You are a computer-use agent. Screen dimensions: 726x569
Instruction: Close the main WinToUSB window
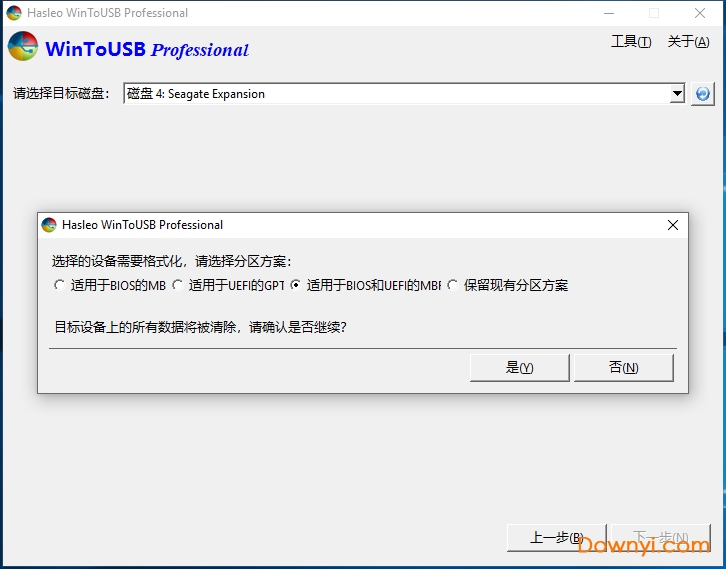pyautogui.click(x=700, y=13)
